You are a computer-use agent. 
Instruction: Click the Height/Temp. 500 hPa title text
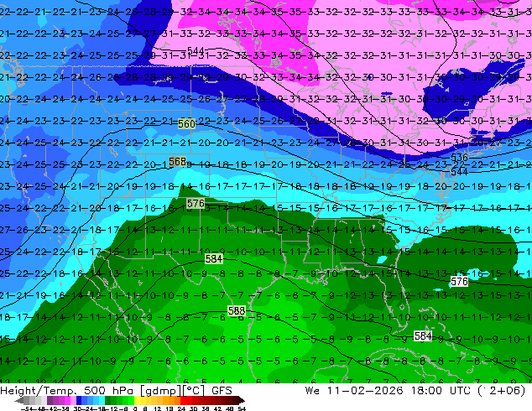tap(67, 390)
